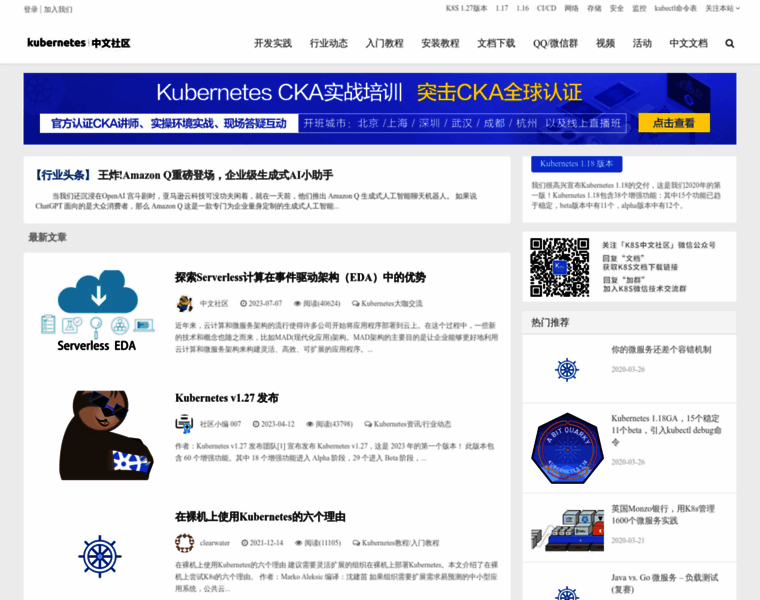This screenshot has width=760, height=600.
Task: Open Kubernetes 1.18GA recommended article
Action: (666, 430)
